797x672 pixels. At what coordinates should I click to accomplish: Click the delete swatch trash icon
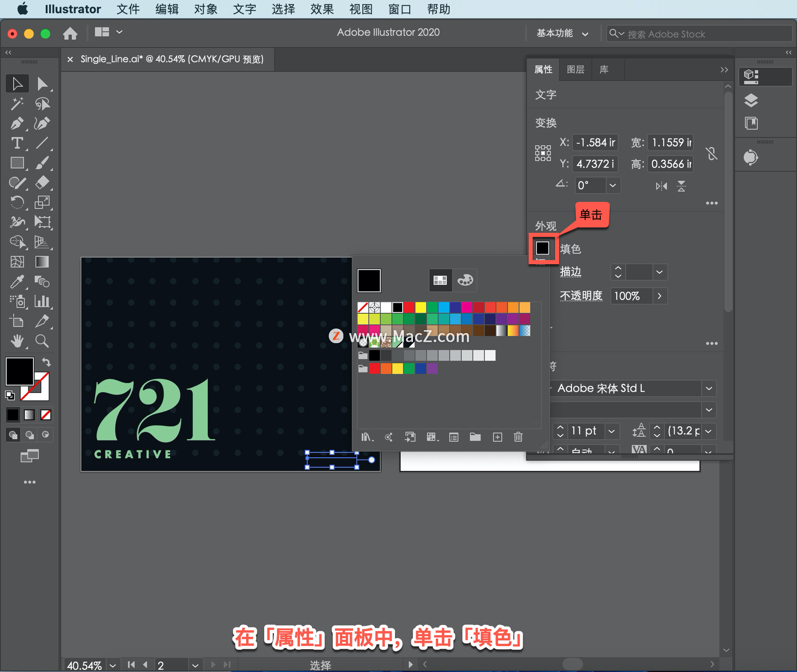pos(518,437)
